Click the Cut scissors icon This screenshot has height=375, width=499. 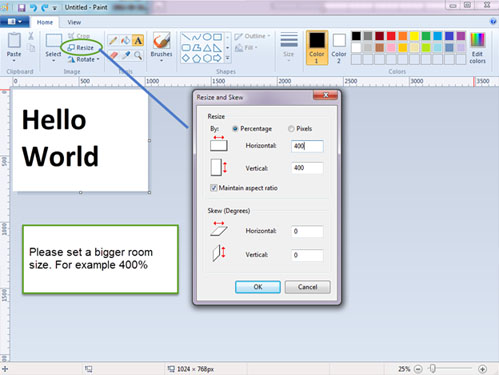(31, 36)
